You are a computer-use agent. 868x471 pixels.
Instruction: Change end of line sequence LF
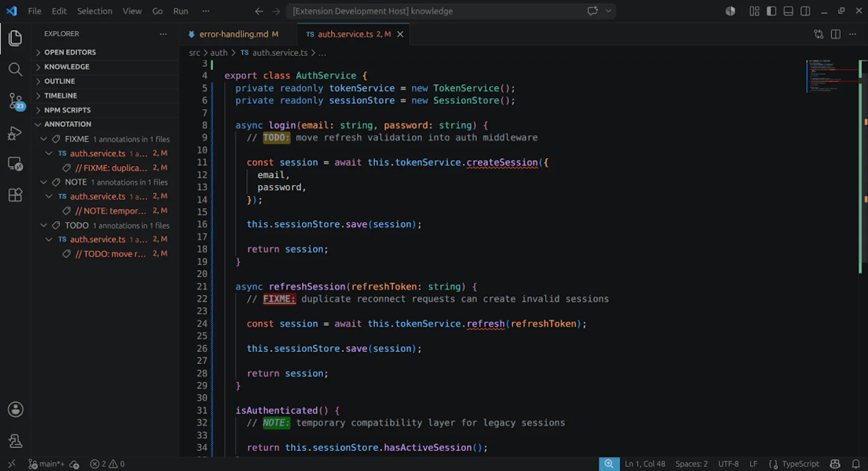click(753, 464)
